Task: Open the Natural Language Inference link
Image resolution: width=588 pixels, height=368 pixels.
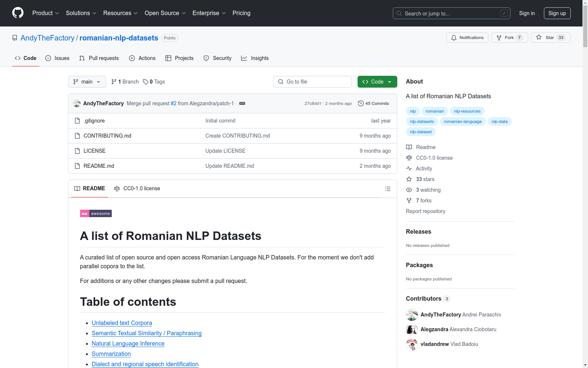Action: click(128, 343)
